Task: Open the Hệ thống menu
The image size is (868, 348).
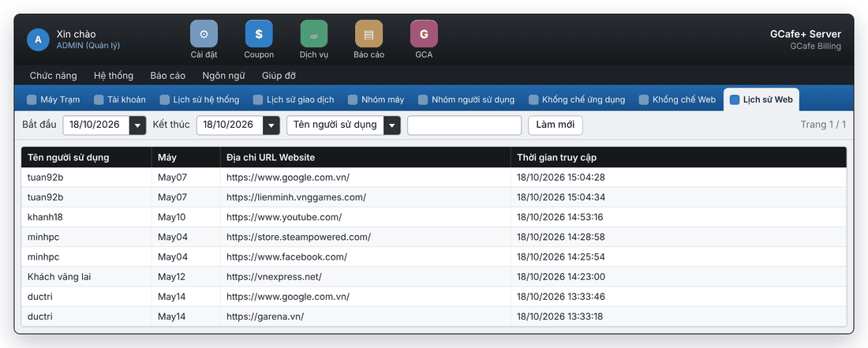Action: (x=114, y=75)
